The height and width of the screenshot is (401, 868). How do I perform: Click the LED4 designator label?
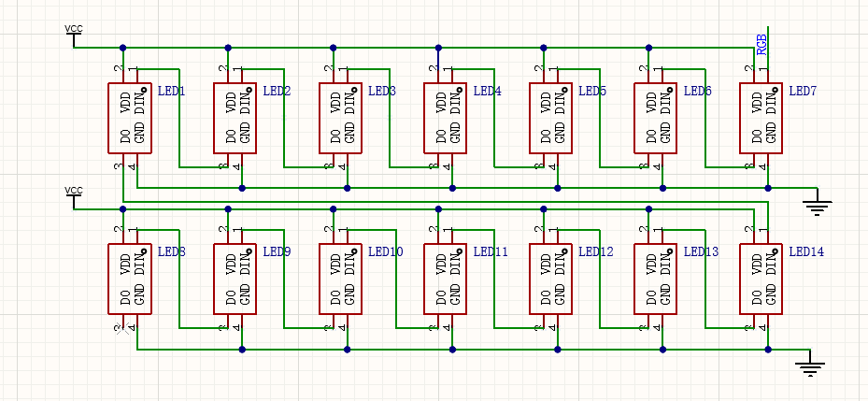click(487, 91)
